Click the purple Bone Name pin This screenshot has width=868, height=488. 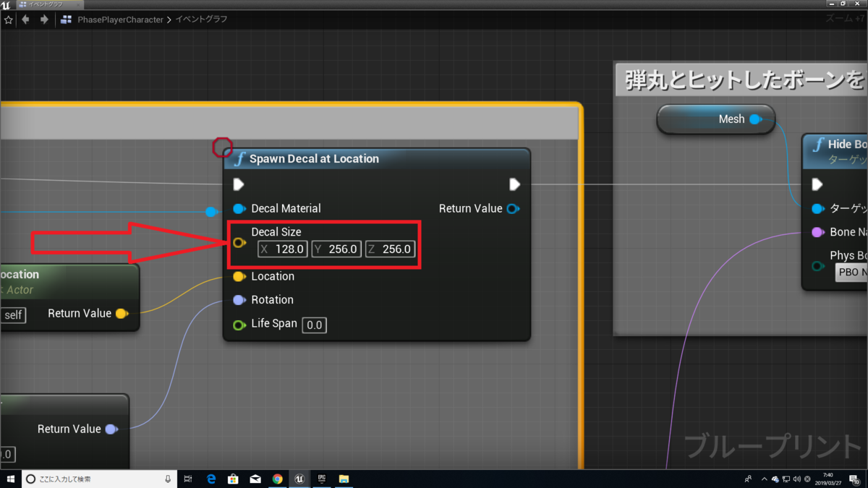[817, 232]
